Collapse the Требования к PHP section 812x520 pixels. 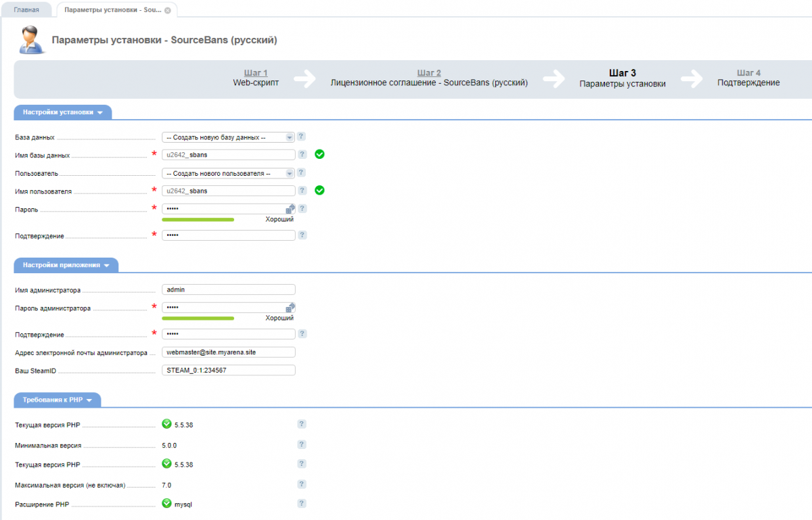57,400
